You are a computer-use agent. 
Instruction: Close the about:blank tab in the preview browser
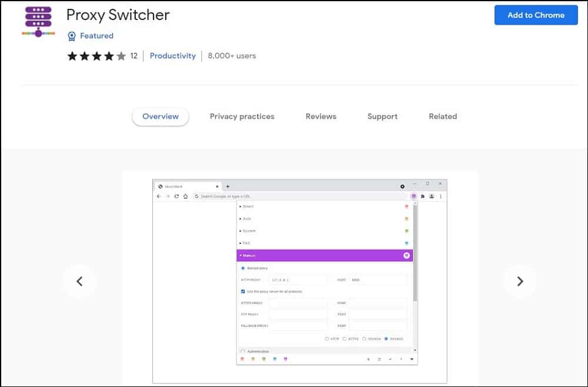pos(217,186)
